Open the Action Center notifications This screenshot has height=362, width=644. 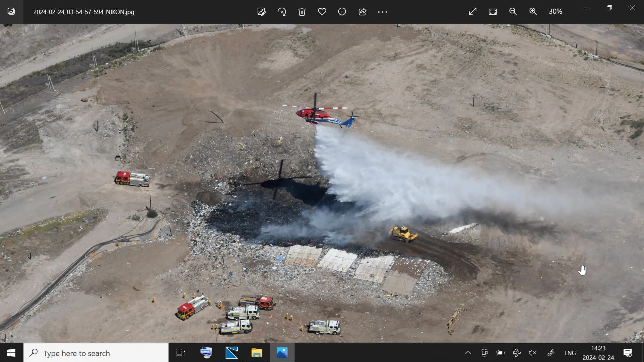pos(627,353)
